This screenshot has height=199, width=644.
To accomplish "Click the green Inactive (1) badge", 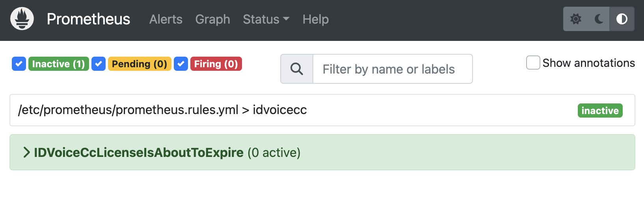I will coord(58,64).
